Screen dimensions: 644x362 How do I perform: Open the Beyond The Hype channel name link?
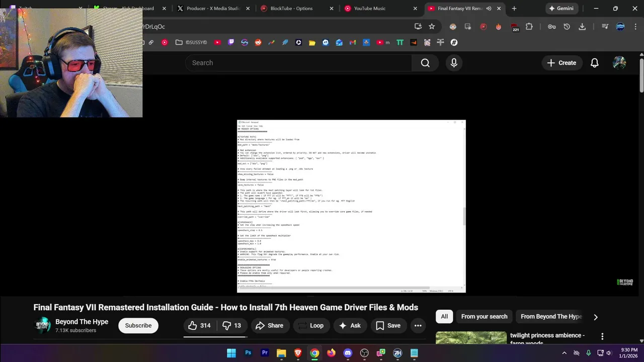82,322
